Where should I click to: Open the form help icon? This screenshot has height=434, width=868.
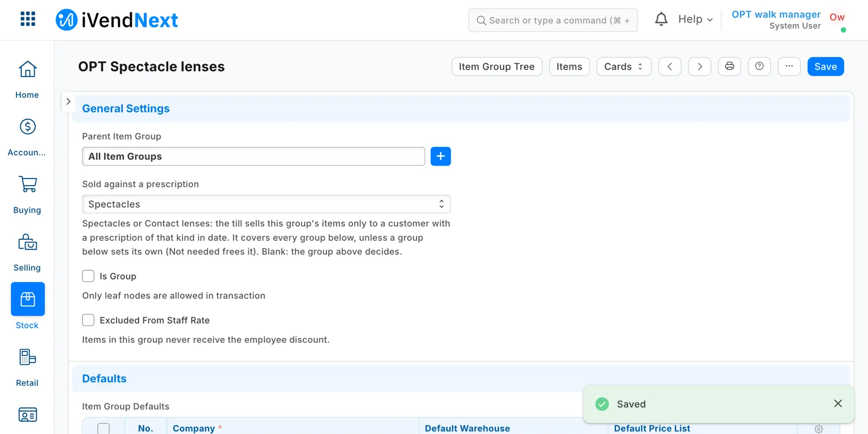[x=759, y=66]
